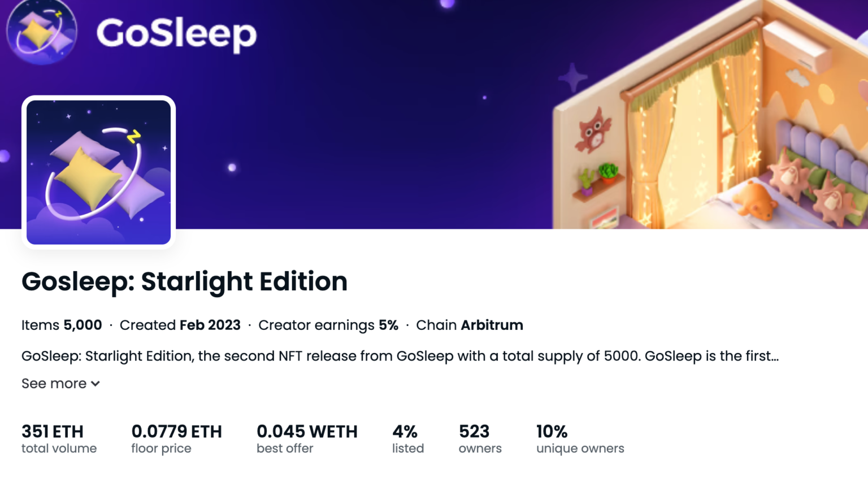Expand the description with See more

54,384
